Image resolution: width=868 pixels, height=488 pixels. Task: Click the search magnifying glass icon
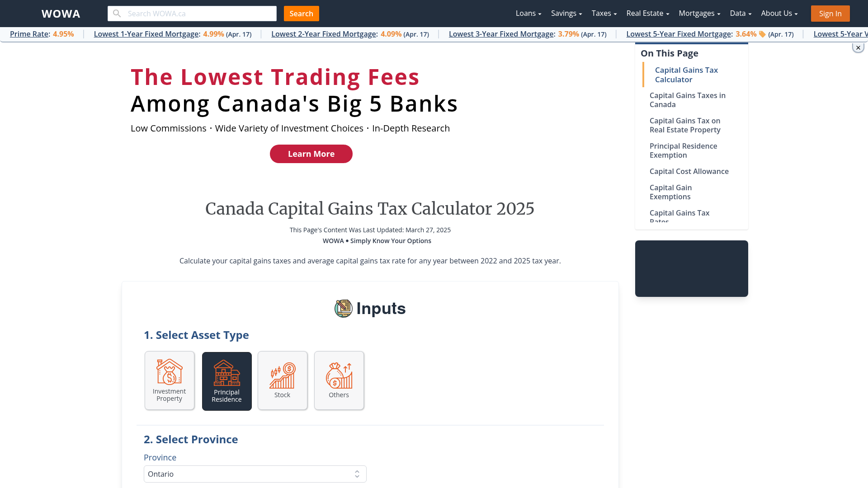point(117,13)
